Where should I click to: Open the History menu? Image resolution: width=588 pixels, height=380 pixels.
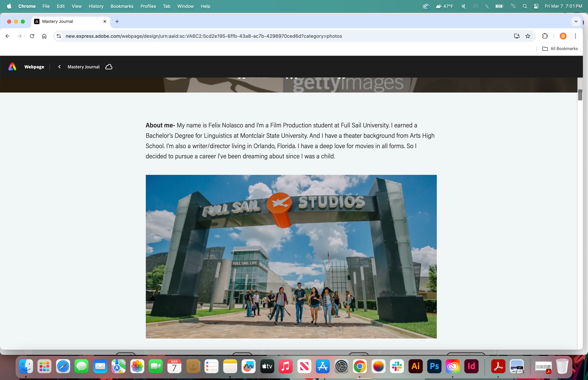(96, 6)
